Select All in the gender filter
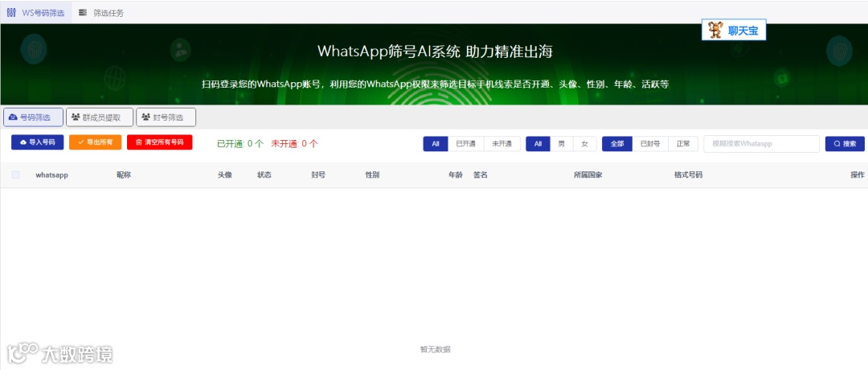Screen dimensions: 868x370 click(x=538, y=144)
